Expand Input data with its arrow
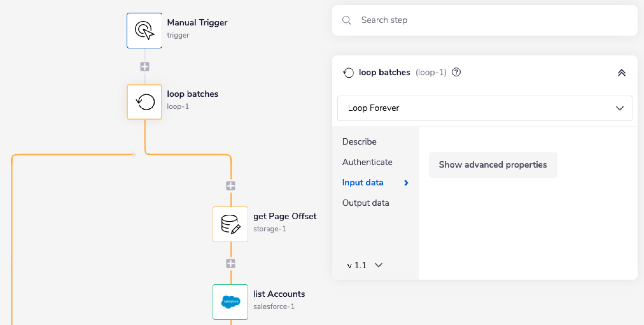Viewport: 644px width, 325px height. (406, 182)
